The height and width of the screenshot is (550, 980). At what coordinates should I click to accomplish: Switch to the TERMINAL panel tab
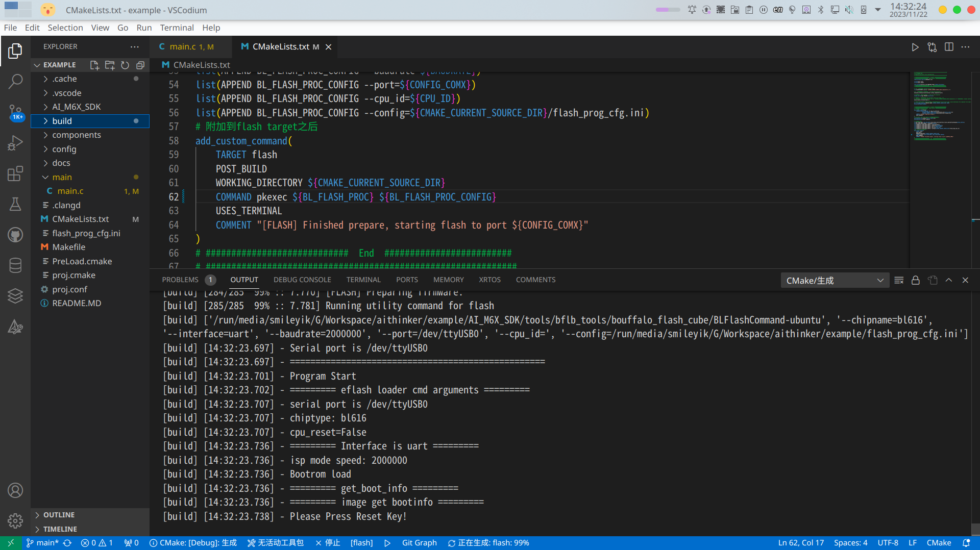tap(363, 280)
